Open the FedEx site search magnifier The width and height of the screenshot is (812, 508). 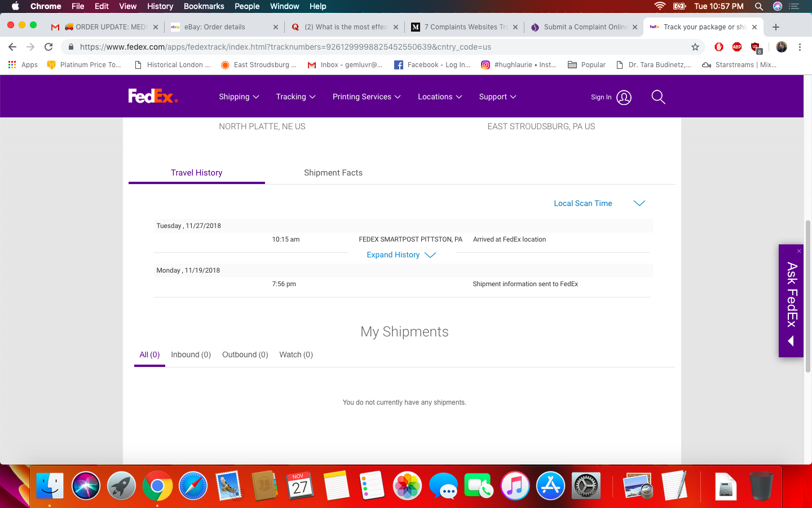pyautogui.click(x=658, y=97)
